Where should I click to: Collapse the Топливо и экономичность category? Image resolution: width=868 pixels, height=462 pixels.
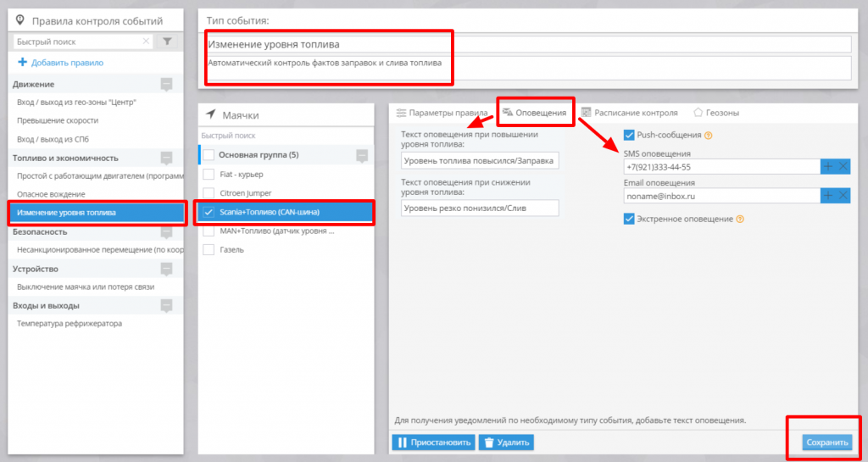(x=166, y=158)
